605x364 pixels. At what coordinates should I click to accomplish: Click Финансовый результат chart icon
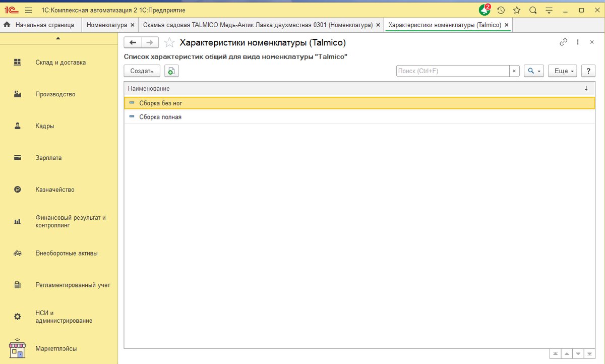tap(18, 221)
